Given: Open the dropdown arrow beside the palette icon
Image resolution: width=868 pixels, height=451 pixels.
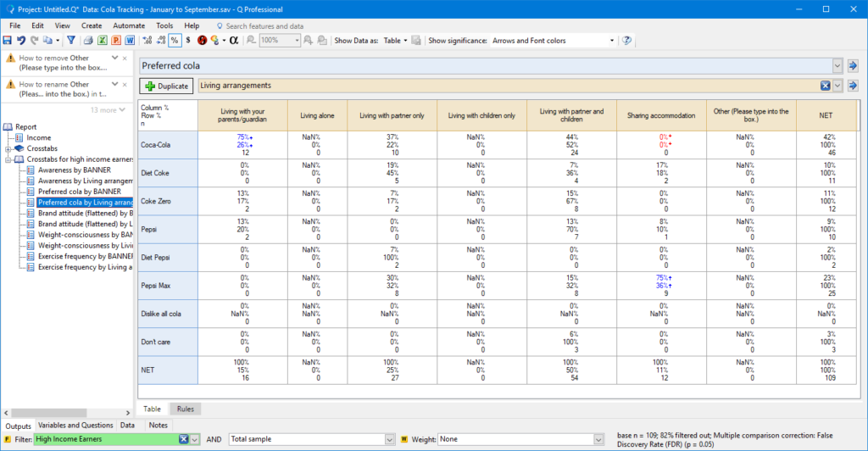Looking at the screenshot, I should click(x=224, y=41).
